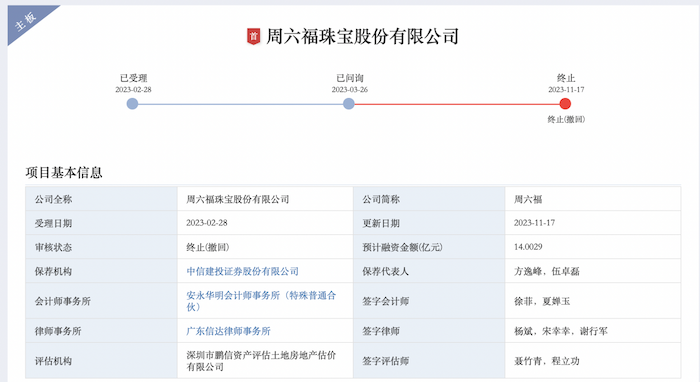Select the red 终止 timeline node
The image size is (700, 382).
click(565, 104)
